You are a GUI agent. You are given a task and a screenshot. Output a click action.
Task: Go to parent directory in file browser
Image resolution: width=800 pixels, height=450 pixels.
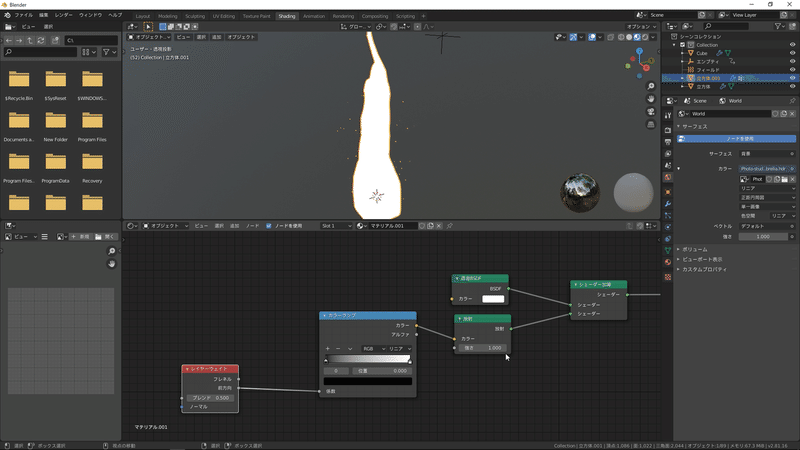tap(30, 40)
